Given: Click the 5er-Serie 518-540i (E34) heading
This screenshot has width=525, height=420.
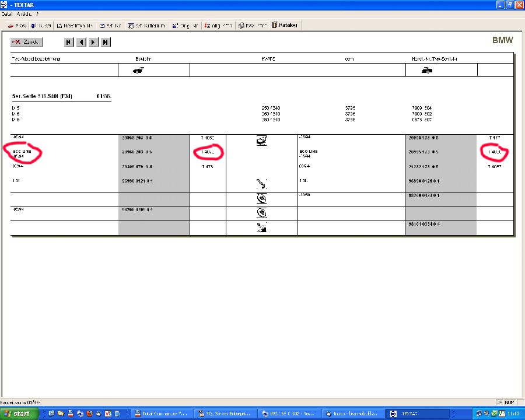Looking at the screenshot, I should pyautogui.click(x=42, y=96).
